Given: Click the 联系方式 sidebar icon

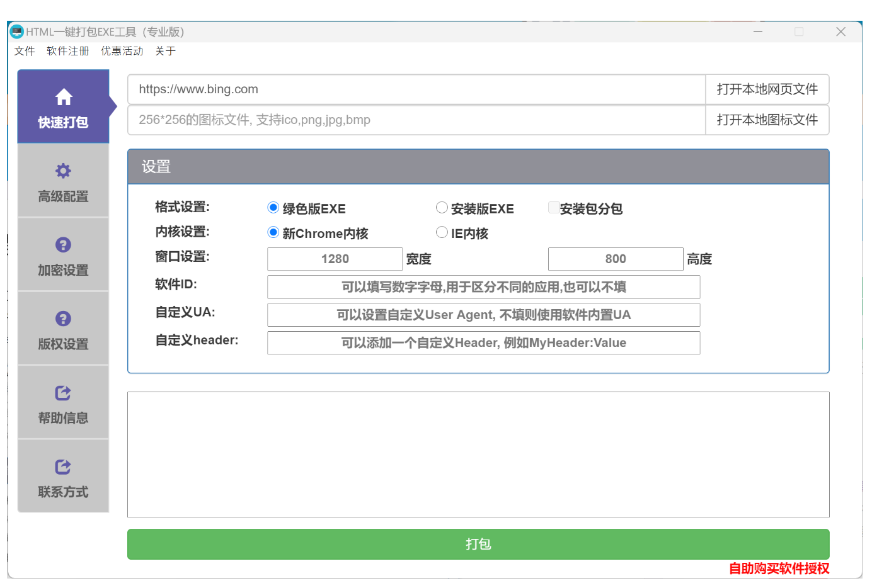Looking at the screenshot, I should click(63, 466).
